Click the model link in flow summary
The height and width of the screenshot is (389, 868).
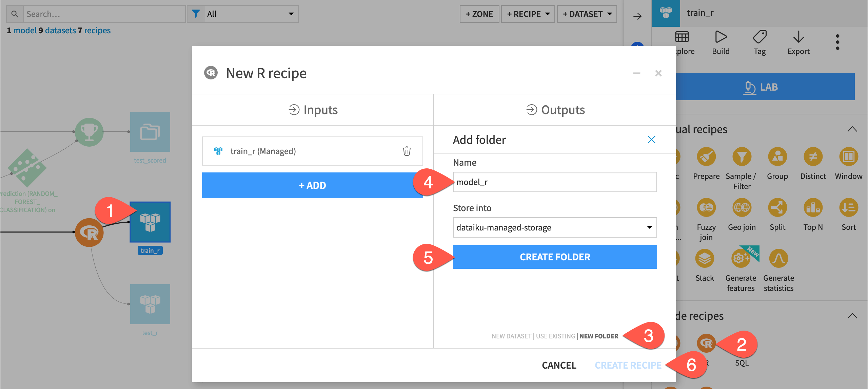(25, 30)
